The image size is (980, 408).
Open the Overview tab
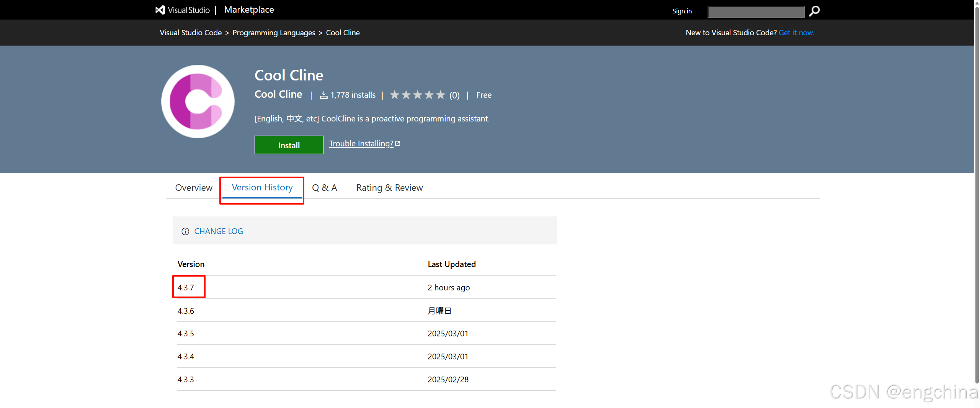(x=194, y=188)
